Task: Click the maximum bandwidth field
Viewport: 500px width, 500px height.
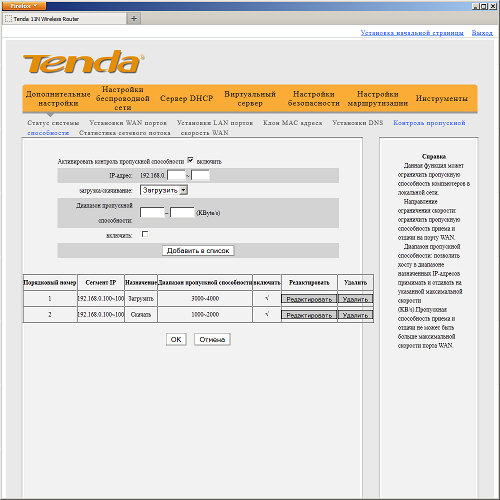Action: click(182, 213)
